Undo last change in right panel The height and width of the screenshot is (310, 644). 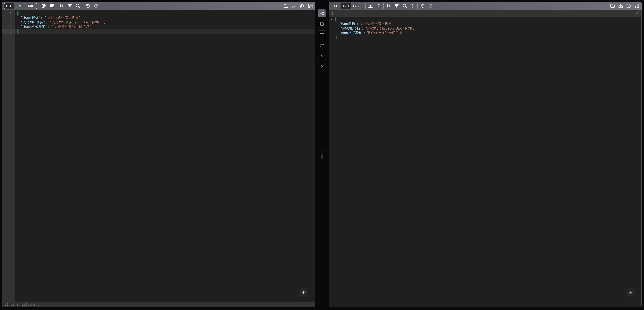pyautogui.click(x=423, y=6)
